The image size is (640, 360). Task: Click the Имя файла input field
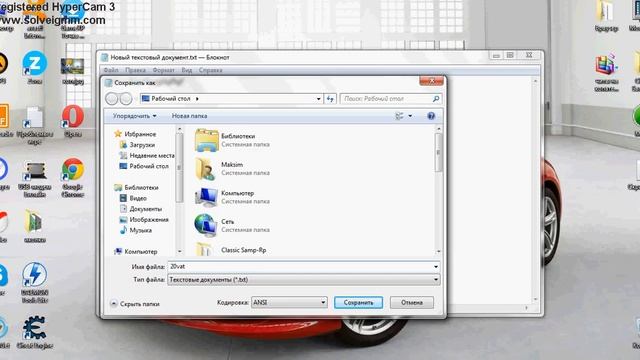[x=300, y=266]
